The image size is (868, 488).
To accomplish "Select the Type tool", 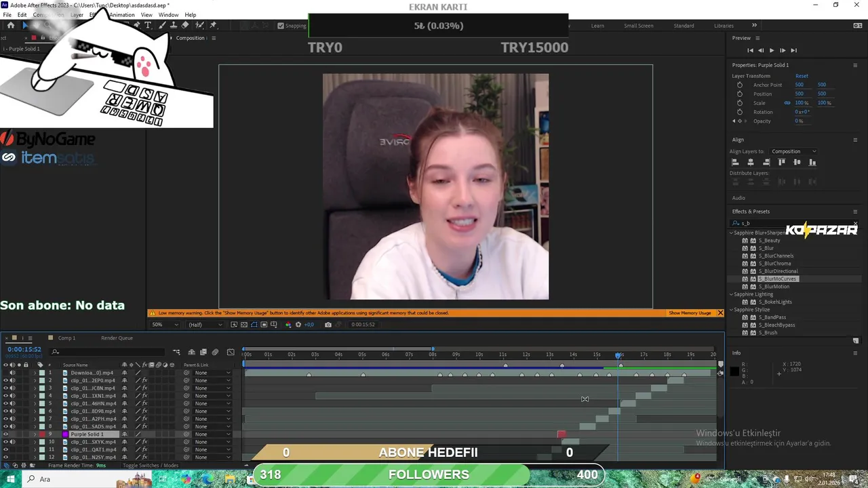I will [148, 25].
